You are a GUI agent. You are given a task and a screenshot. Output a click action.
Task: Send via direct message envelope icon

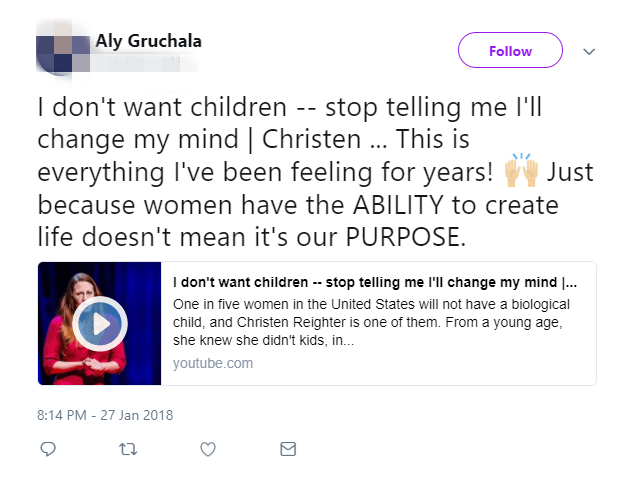pyautogui.click(x=288, y=450)
